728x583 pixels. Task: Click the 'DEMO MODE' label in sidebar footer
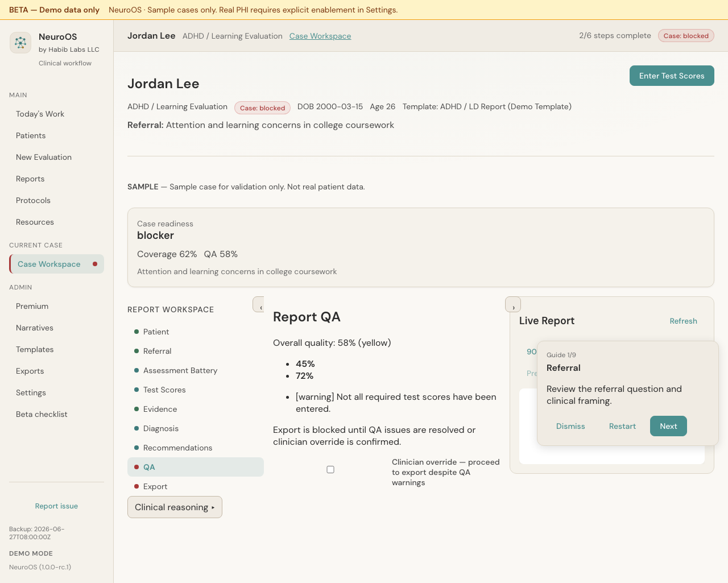coord(31,553)
